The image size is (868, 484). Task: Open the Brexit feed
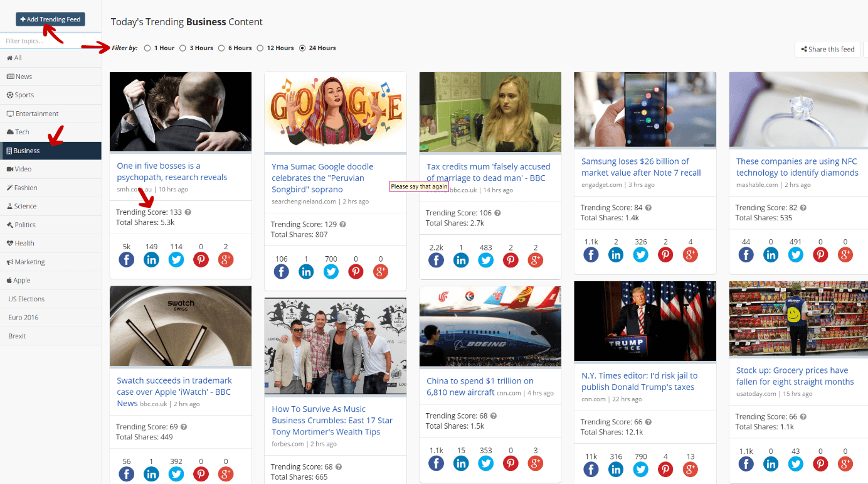[x=50, y=336]
